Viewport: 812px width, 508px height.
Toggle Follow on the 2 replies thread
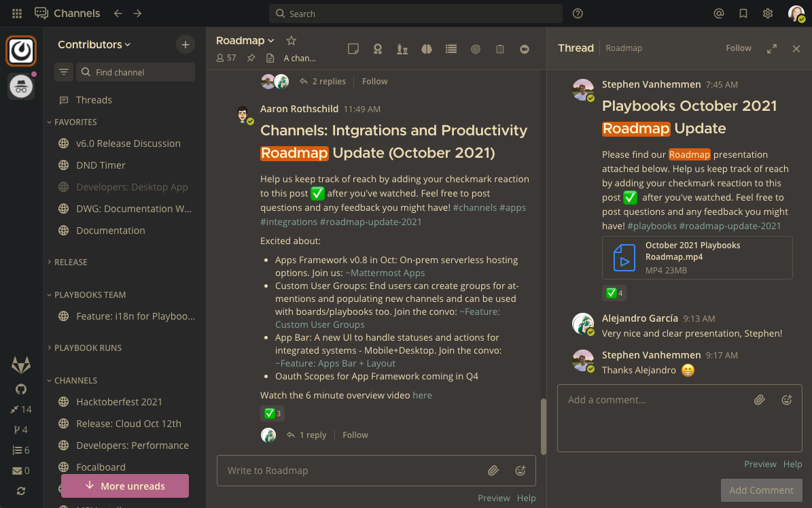click(374, 81)
